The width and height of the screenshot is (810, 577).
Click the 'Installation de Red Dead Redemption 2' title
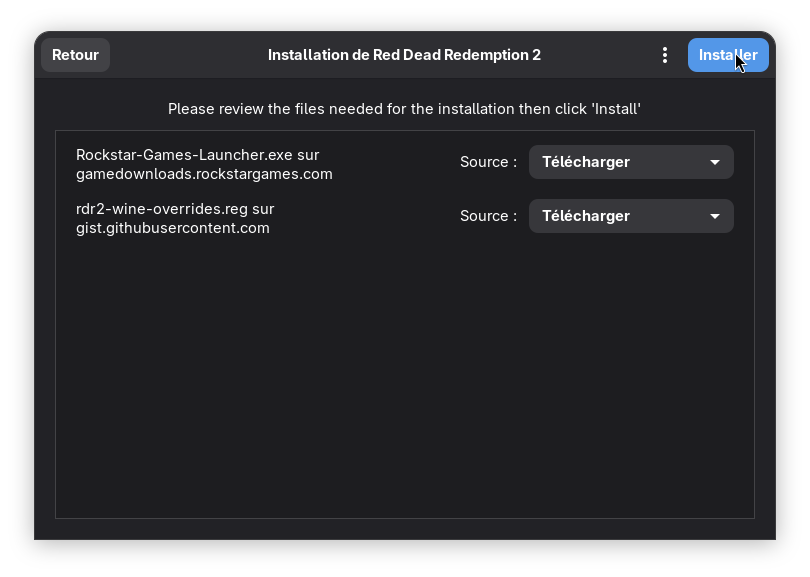(404, 55)
